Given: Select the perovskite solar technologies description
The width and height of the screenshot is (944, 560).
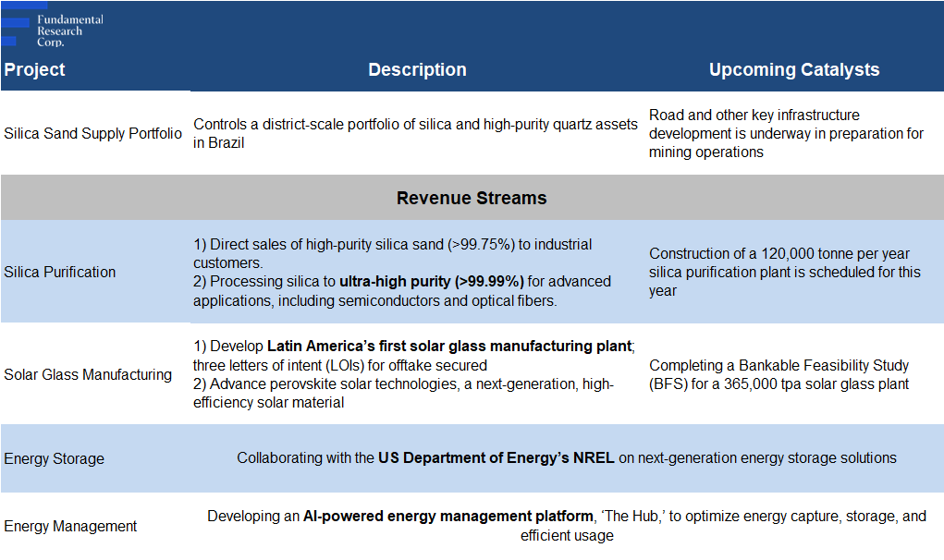Looking at the screenshot, I should [x=403, y=392].
